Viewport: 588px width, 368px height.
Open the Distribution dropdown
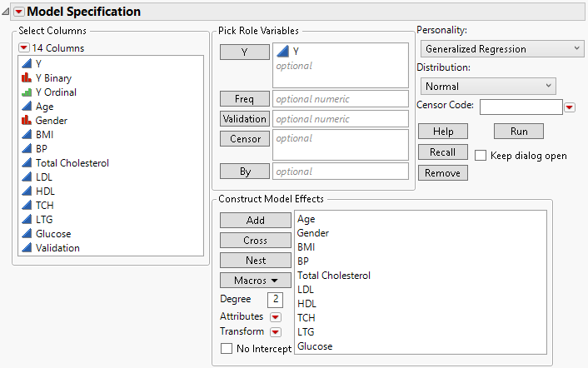coord(487,86)
